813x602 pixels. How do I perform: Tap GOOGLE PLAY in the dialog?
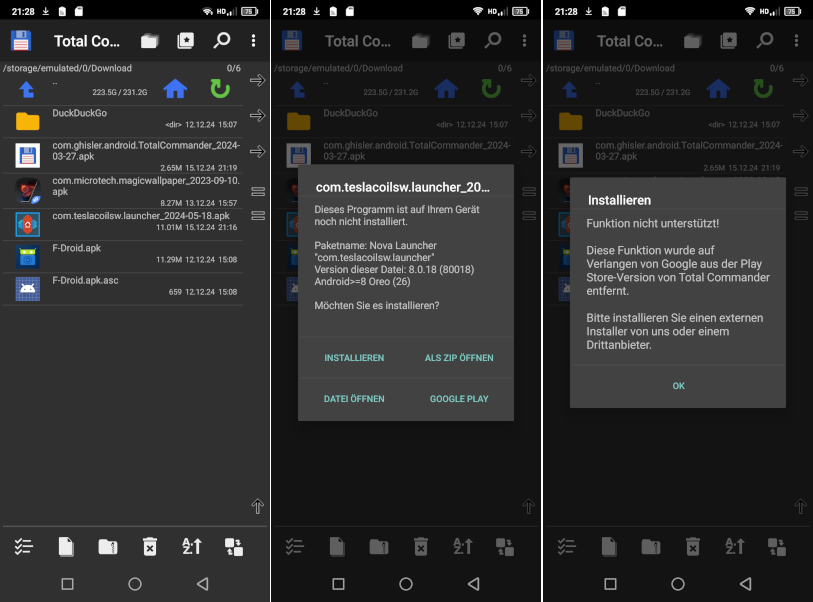pos(459,399)
